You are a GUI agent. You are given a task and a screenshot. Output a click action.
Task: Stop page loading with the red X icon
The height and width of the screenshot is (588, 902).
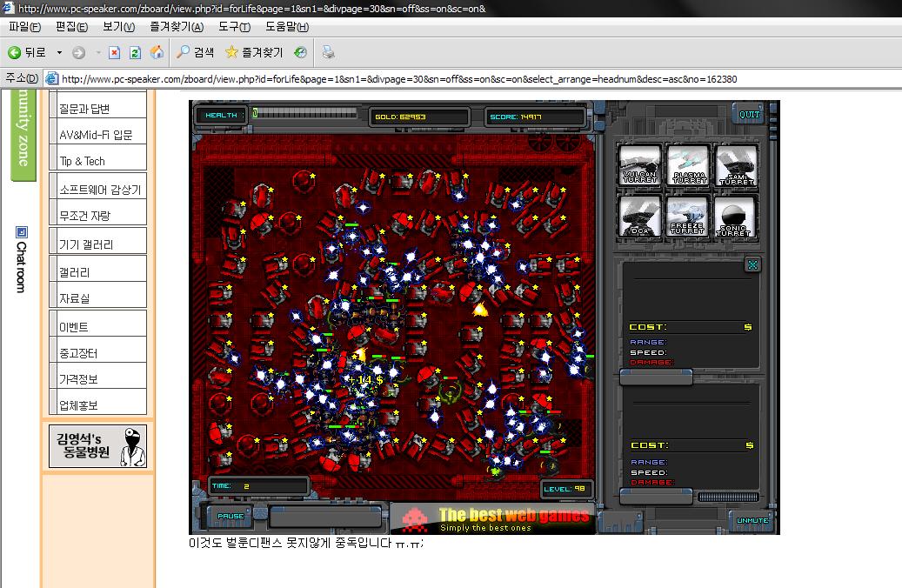(115, 53)
